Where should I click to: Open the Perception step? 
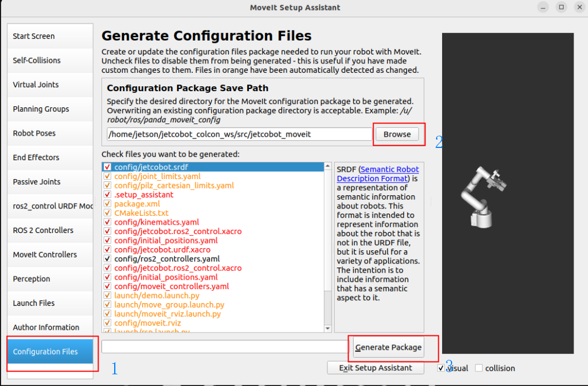coord(50,279)
